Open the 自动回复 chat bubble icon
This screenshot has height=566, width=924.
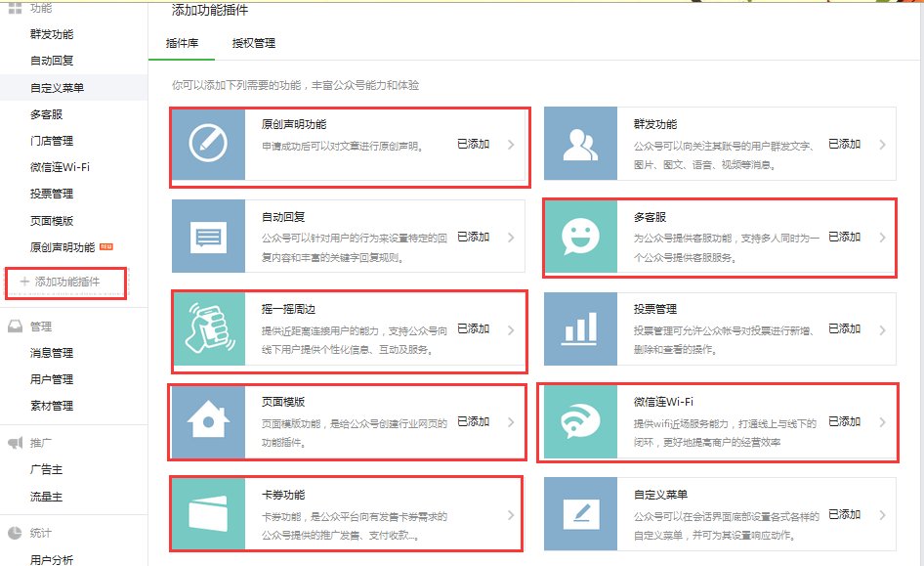click(x=207, y=237)
